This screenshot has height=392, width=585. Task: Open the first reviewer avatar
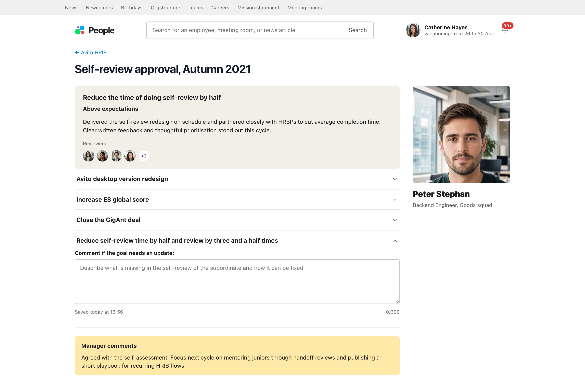pyautogui.click(x=89, y=156)
